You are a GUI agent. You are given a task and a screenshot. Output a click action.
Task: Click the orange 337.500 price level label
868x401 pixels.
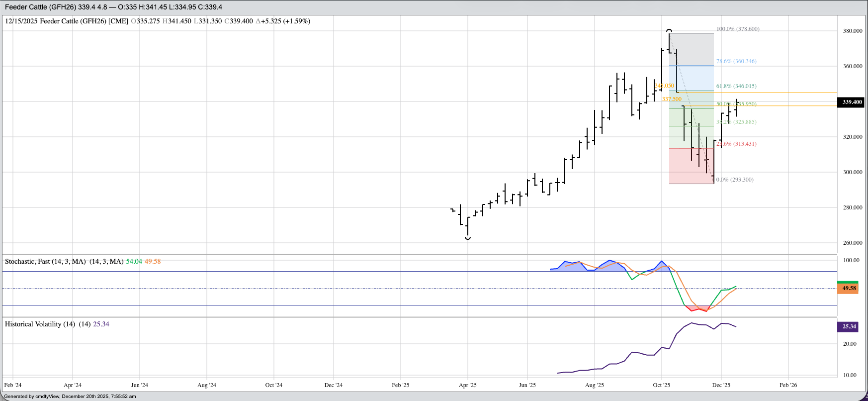tap(672, 100)
